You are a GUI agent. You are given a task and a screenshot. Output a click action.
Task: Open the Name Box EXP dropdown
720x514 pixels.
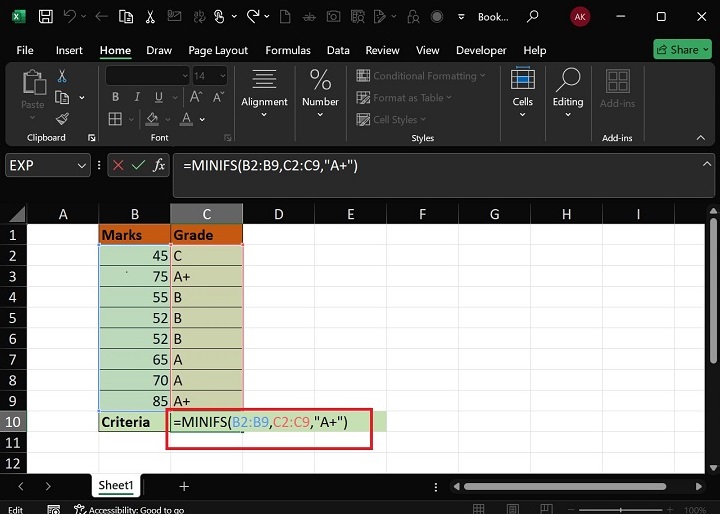[x=82, y=165]
